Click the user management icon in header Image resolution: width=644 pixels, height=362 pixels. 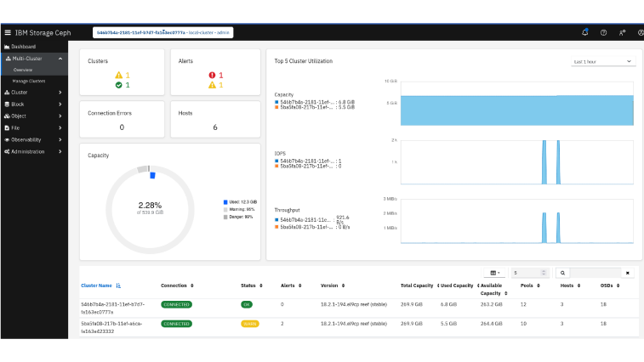pyautogui.click(x=622, y=32)
